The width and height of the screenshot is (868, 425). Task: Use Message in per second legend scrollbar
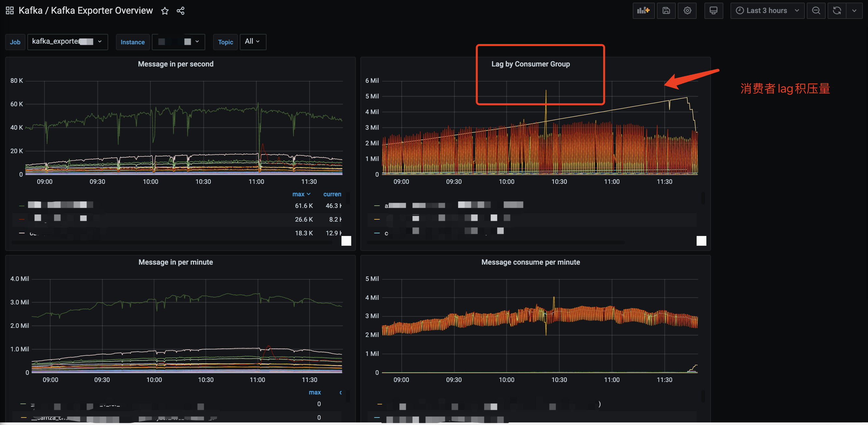tap(348, 198)
